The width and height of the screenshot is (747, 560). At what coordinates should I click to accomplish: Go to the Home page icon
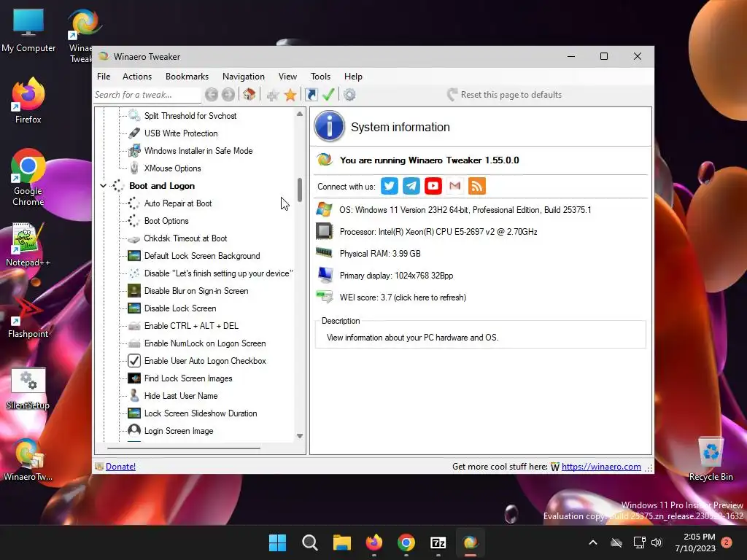pos(249,94)
